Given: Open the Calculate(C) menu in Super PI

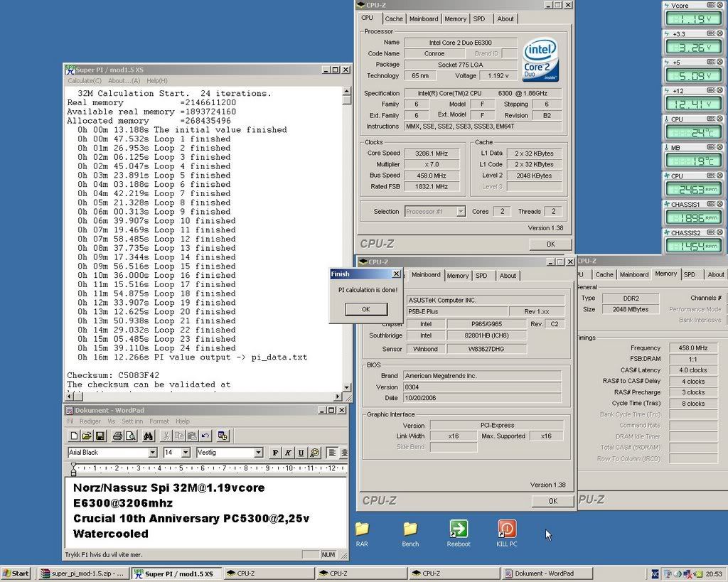Looking at the screenshot, I should (85, 81).
